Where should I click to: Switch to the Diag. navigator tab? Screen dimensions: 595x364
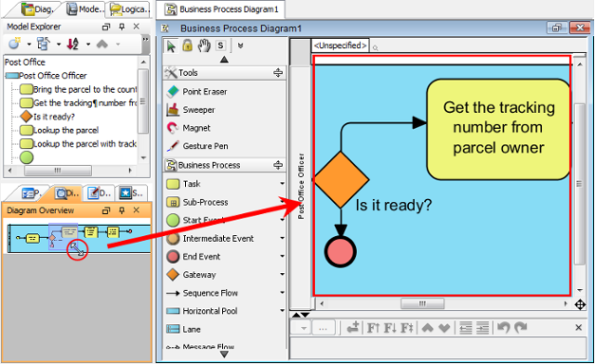[37, 9]
